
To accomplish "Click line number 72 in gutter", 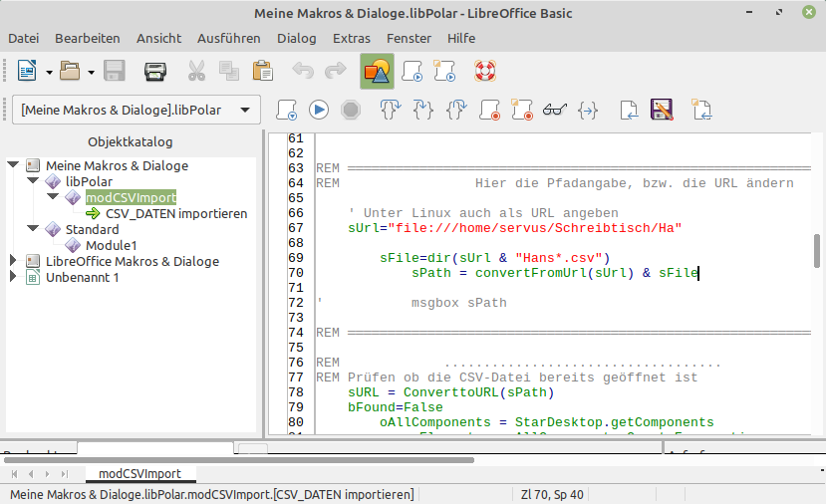I will tap(296, 303).
